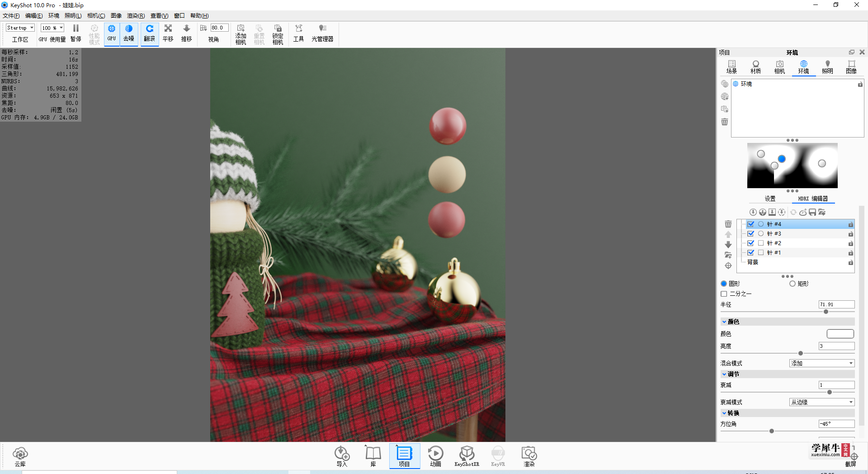Uncheck visibility of 针 #3 pin
The image size is (868, 474).
coord(751,234)
